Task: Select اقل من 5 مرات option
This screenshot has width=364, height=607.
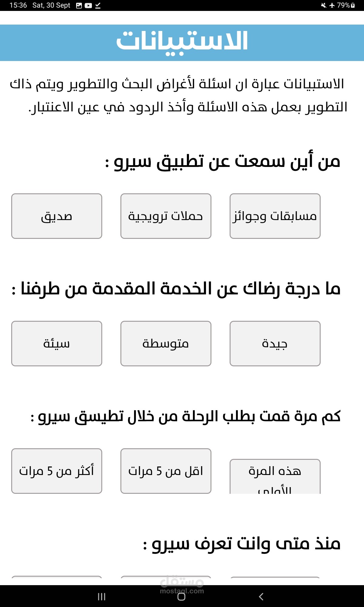Action: pos(166,471)
